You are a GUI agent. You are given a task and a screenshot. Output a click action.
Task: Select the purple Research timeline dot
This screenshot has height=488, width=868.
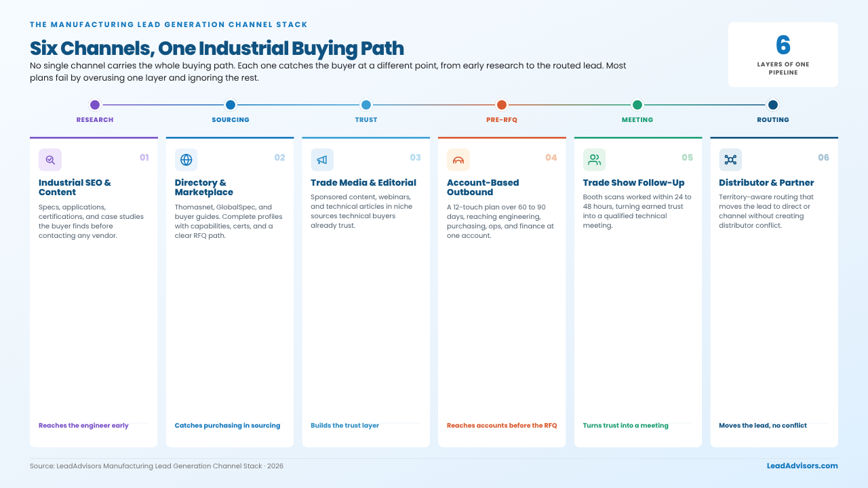(x=95, y=105)
